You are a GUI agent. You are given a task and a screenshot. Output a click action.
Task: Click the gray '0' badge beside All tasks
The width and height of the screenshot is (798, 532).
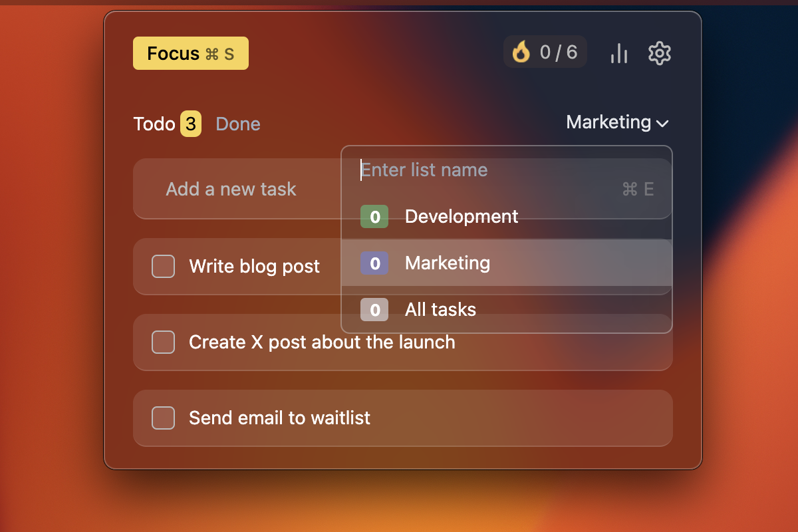pyautogui.click(x=374, y=309)
